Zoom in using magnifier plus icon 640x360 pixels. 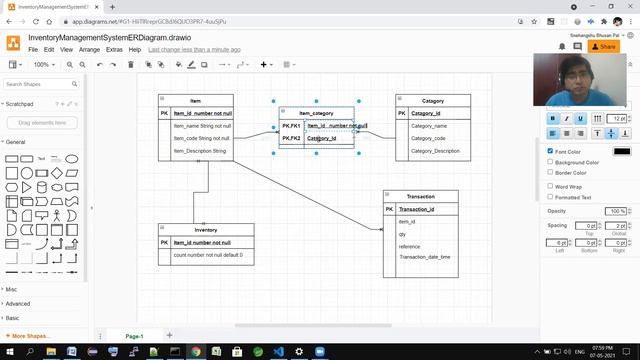(70, 64)
